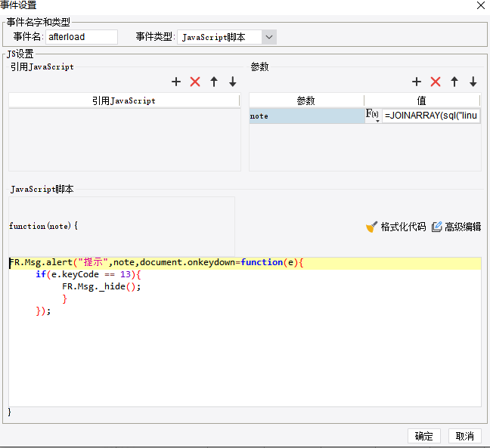The height and width of the screenshot is (448, 490).
Task: Expand the 事件类型 dropdown arrow
Action: [x=269, y=37]
